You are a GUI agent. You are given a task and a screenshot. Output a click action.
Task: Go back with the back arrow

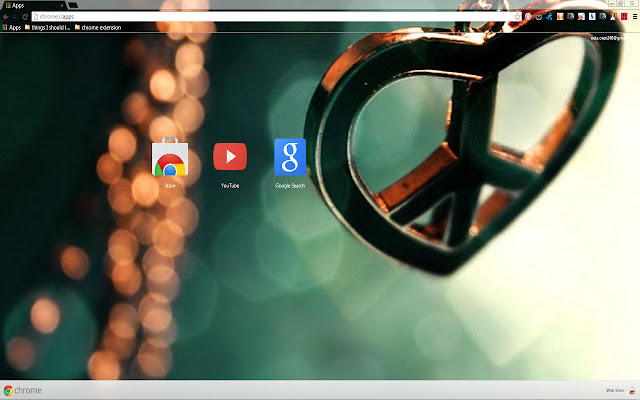[6, 17]
